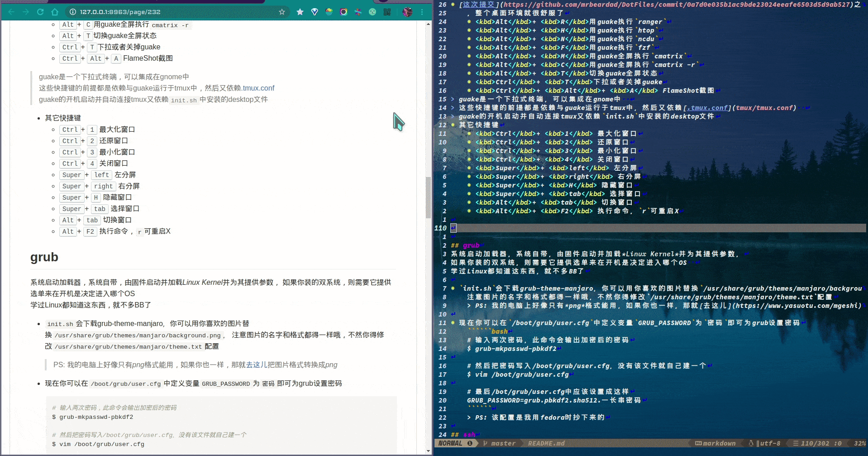Viewport: 868px width, 456px height.
Task: Click the browser scrollbar down arrow
Action: click(428, 451)
